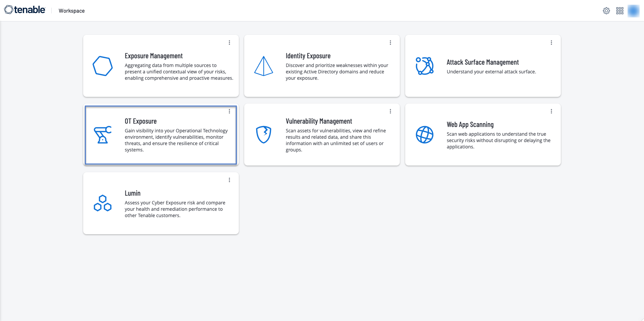Click the OT Exposure robot arm icon
This screenshot has width=644, height=321.
click(103, 135)
